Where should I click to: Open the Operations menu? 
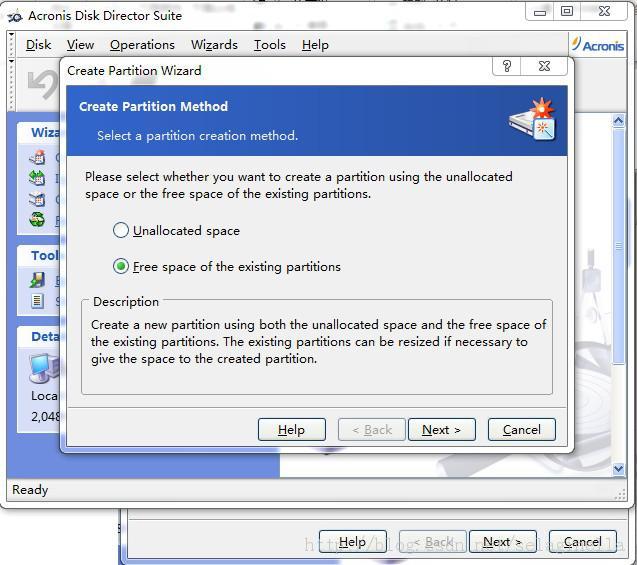click(x=142, y=45)
